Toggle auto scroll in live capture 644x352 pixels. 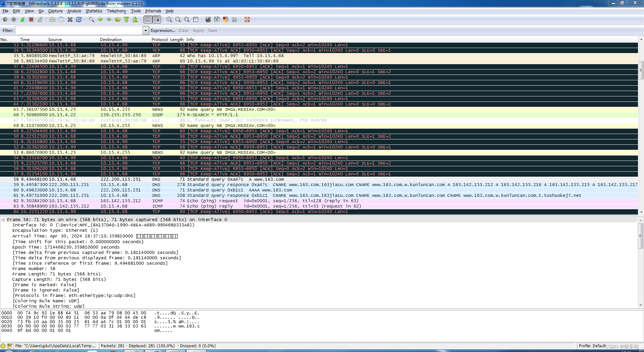157,19
